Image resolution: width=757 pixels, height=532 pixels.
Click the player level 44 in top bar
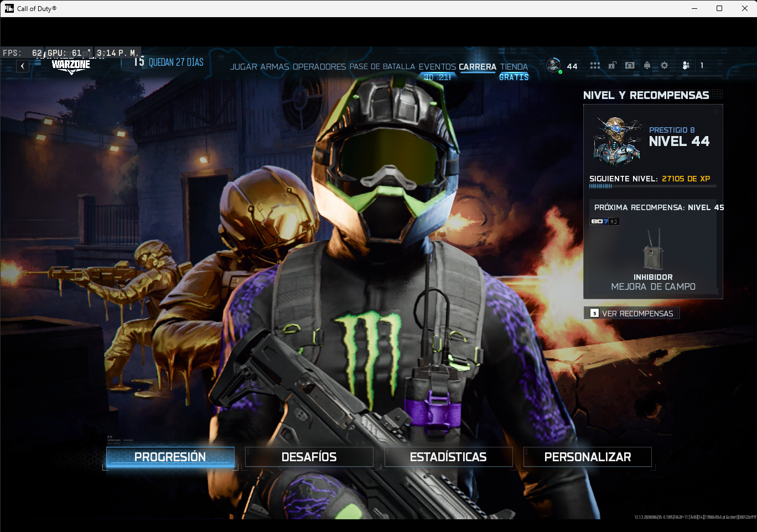click(x=572, y=66)
